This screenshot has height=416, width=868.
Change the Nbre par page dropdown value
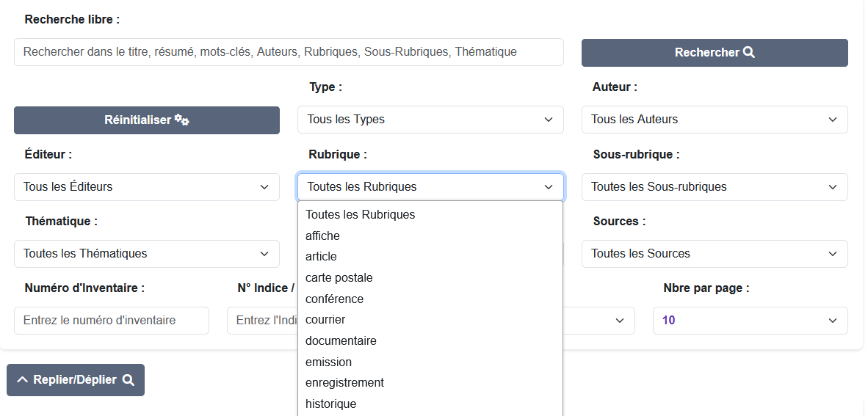749,321
